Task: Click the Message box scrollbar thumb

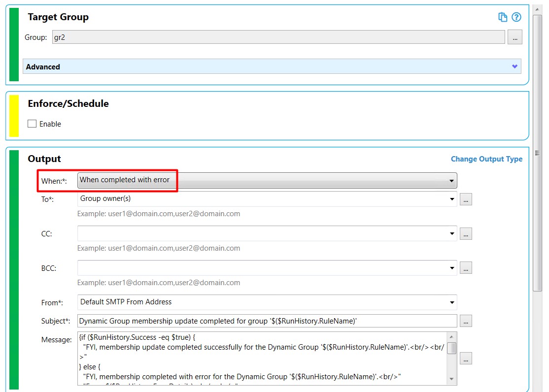Action: tap(451, 348)
